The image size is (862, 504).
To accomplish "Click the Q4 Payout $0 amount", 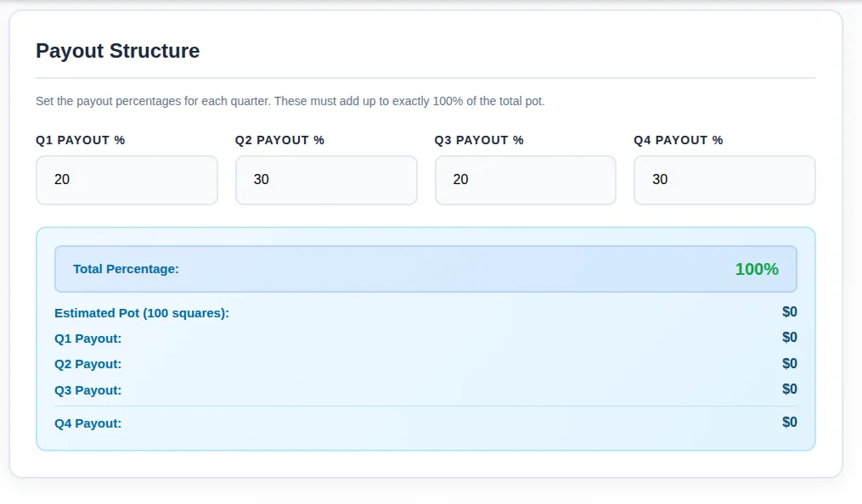I will click(x=789, y=423).
